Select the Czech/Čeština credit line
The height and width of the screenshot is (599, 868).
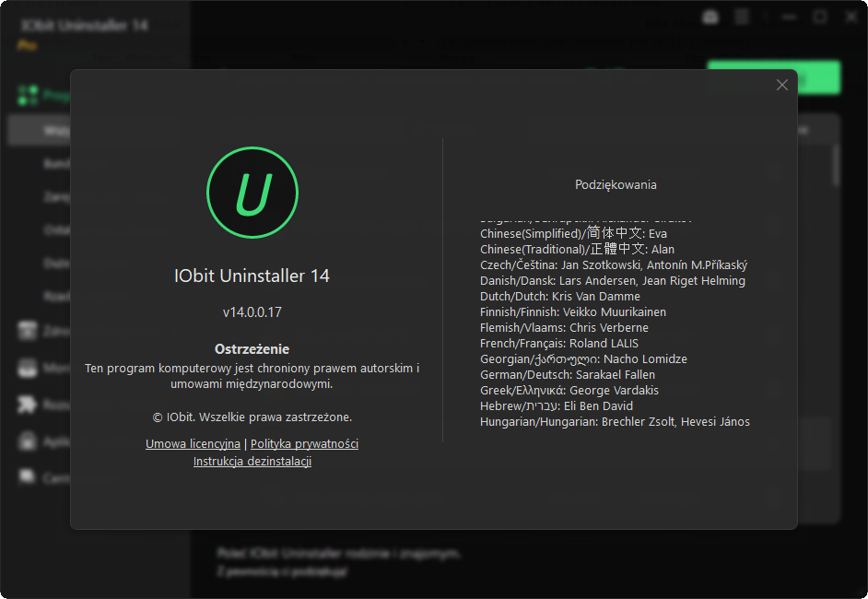614,264
